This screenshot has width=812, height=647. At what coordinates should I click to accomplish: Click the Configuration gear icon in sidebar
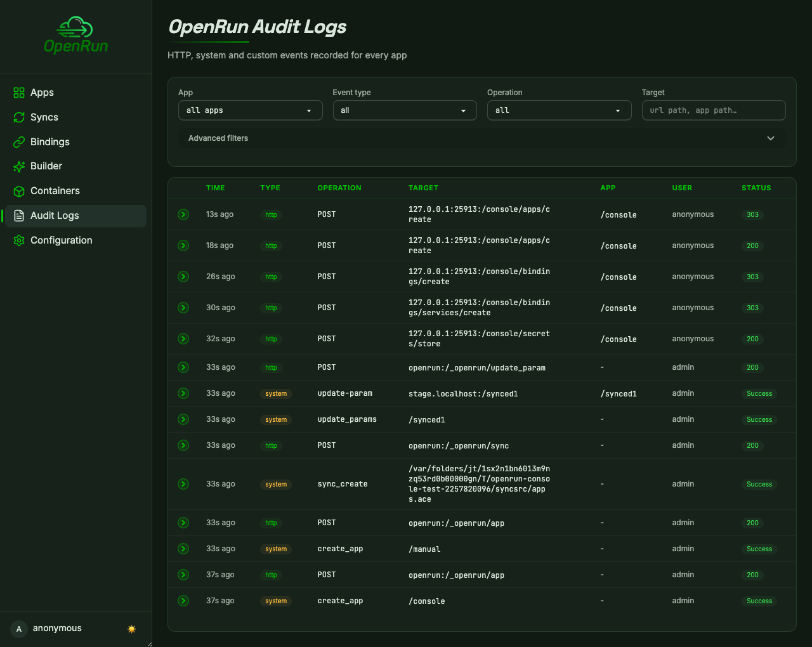pyautogui.click(x=19, y=240)
